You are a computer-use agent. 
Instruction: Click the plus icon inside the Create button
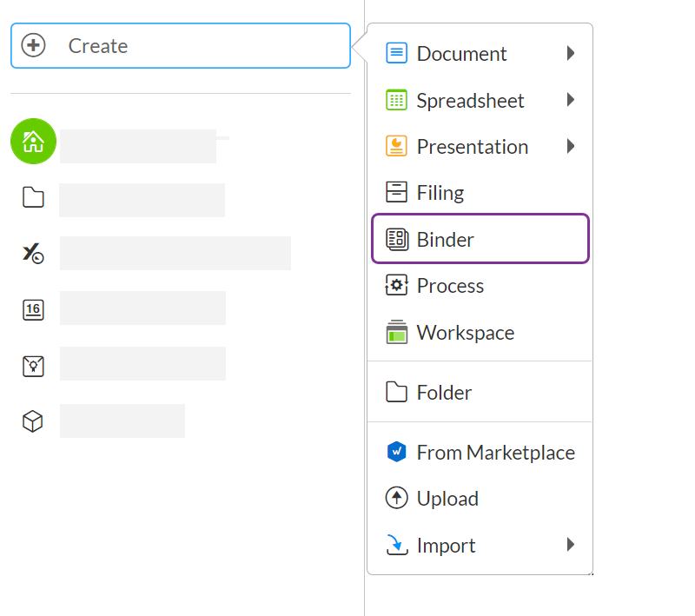[33, 46]
